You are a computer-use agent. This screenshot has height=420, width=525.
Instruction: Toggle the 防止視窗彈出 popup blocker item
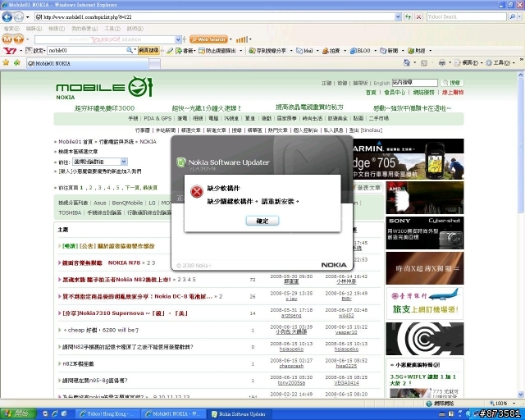click(x=217, y=51)
